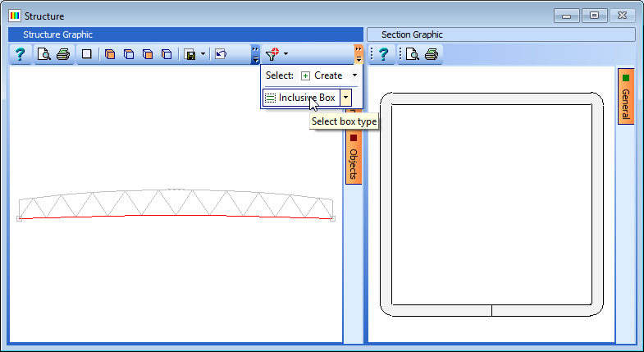Viewport: 644px width, 352px height.
Task: Select the third cube view icon
Action: pos(148,54)
